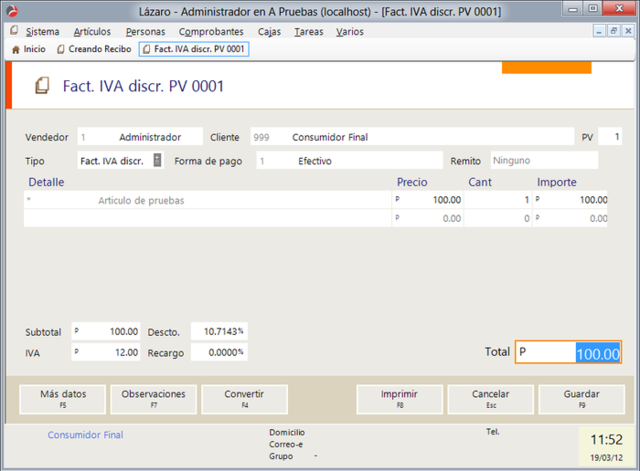This screenshot has height=471, width=640.
Task: Click the Remito field showing Ninguno
Action: point(544,160)
